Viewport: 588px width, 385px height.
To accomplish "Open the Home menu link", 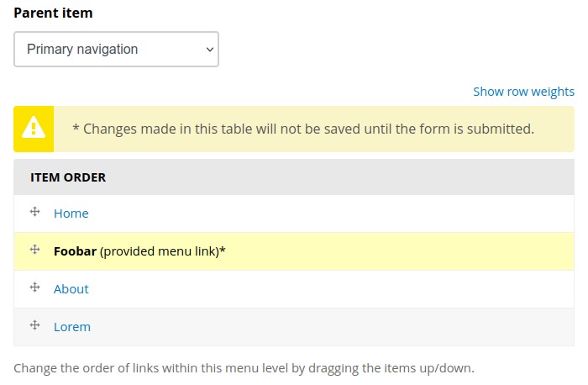I will click(x=71, y=214).
